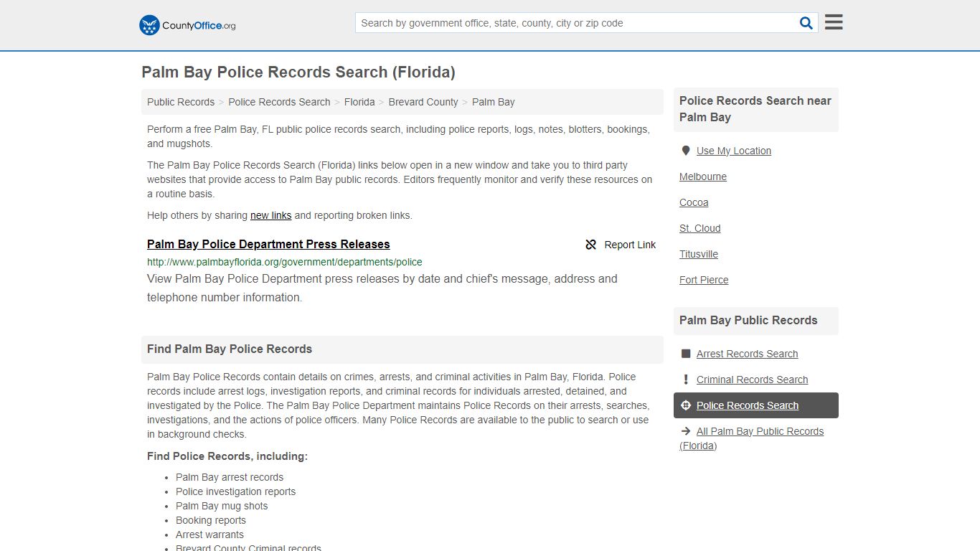Open Arrest Records Search
This screenshot has width=980, height=551.
(x=747, y=354)
